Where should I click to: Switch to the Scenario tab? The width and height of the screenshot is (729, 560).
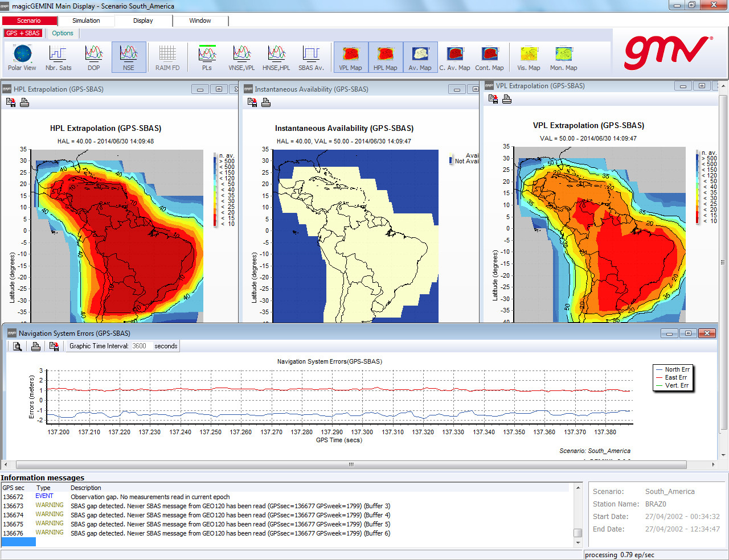pos(29,20)
